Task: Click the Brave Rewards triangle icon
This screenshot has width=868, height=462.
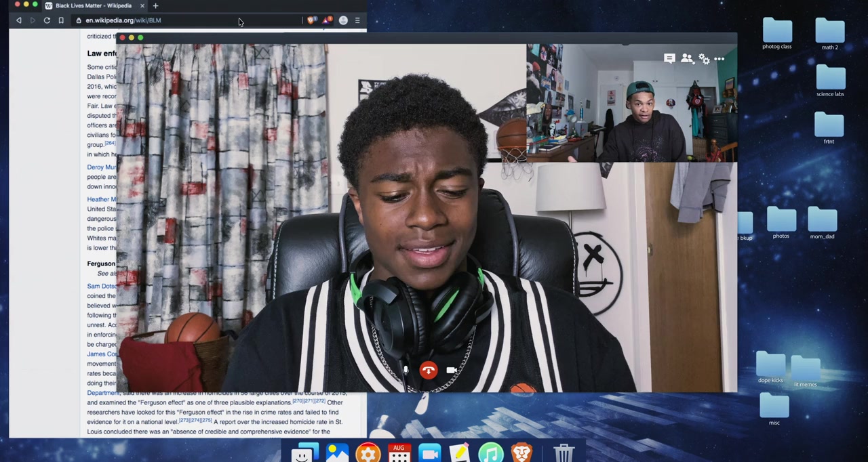Action: click(x=327, y=20)
